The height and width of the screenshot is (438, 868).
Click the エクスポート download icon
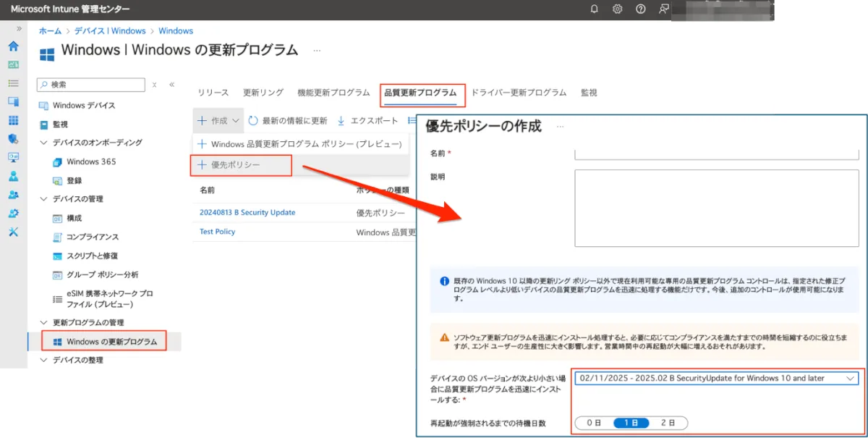341,121
